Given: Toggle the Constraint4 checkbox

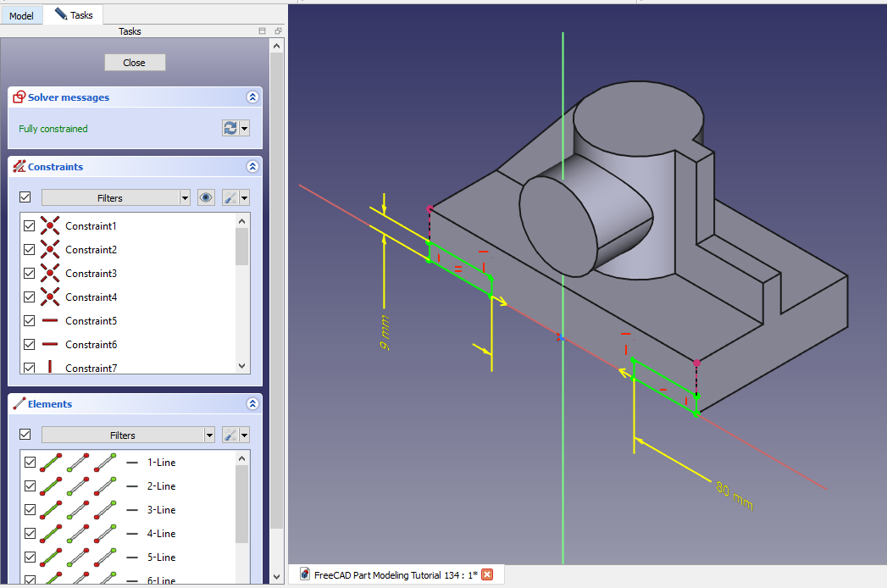Looking at the screenshot, I should (30, 297).
